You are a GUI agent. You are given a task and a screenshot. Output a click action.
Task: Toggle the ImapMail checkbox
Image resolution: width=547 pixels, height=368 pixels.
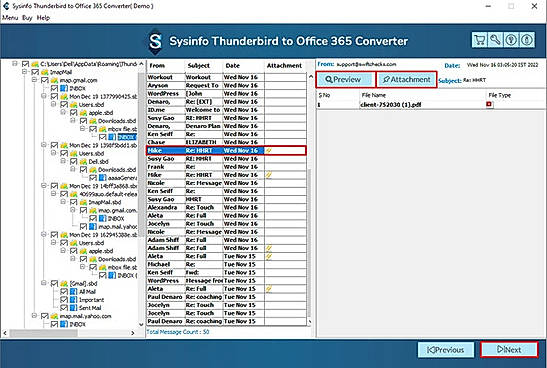pyautogui.click(x=35, y=72)
